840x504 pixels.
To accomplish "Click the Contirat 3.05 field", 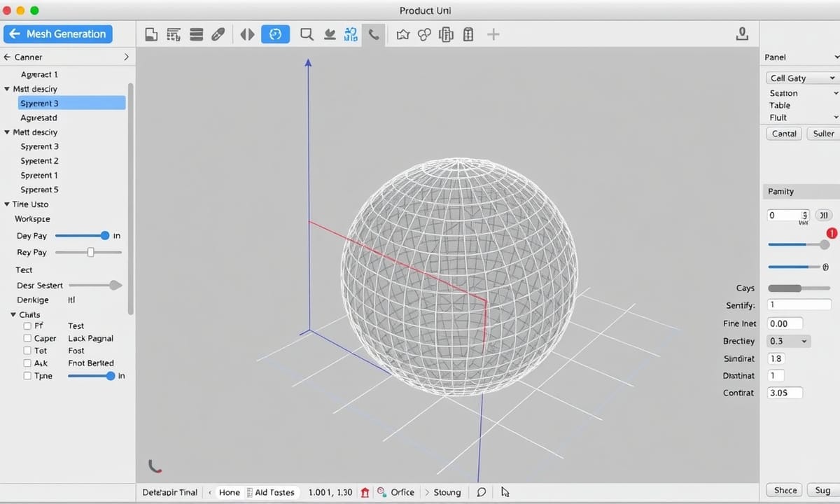I will 785,393.
